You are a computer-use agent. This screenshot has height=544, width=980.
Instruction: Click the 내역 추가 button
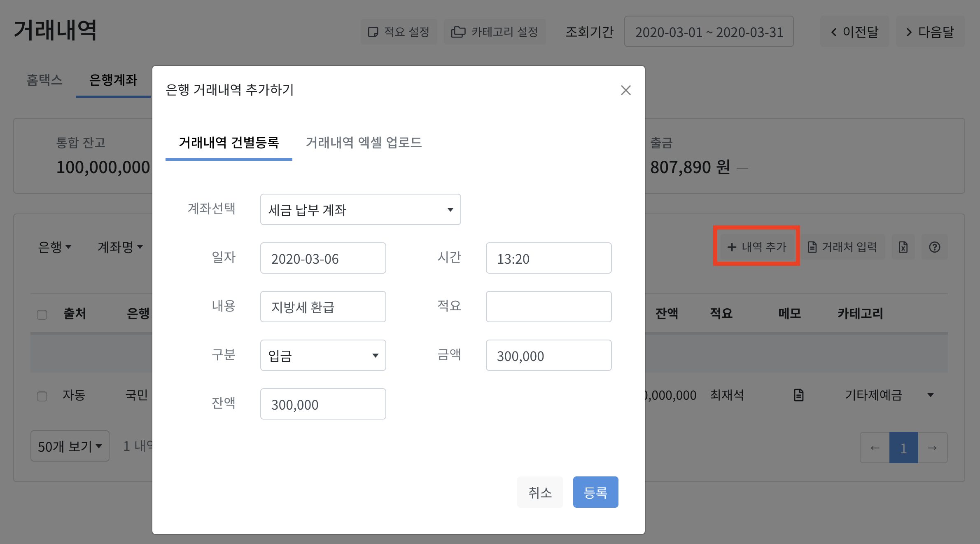pyautogui.click(x=757, y=247)
